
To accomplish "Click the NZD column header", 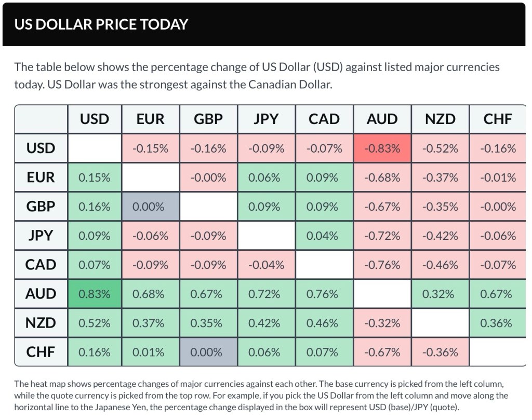I will pos(440,119).
